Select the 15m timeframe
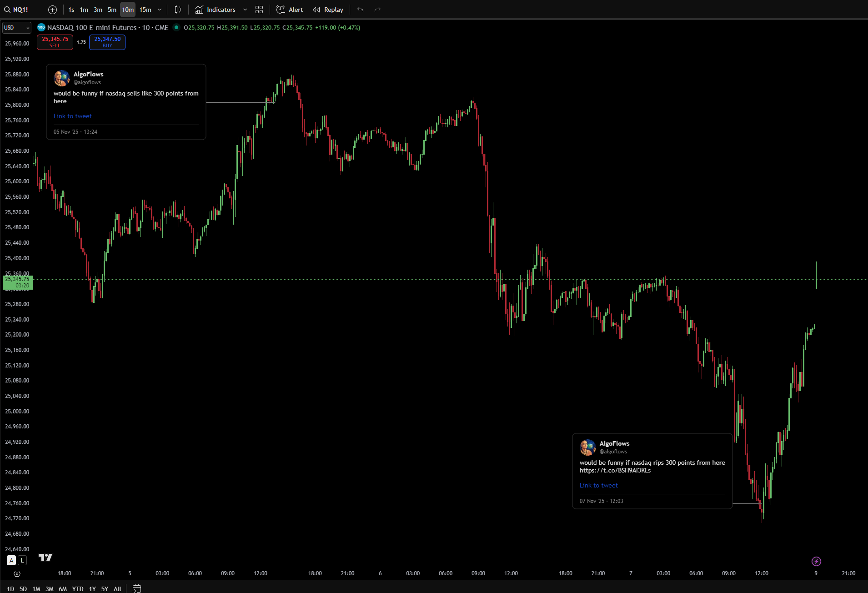 (145, 10)
